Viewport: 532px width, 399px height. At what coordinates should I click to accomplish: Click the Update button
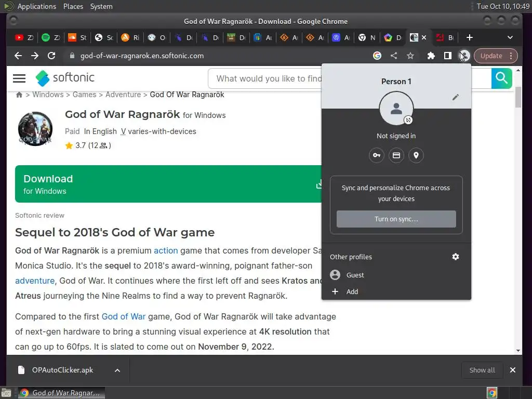(x=491, y=56)
